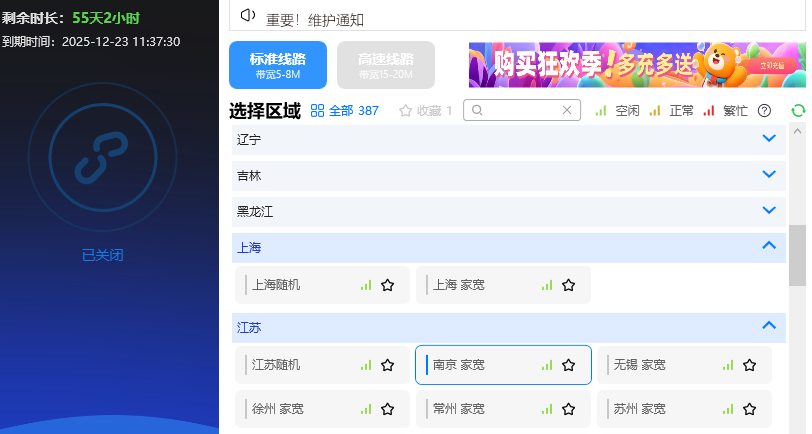The height and width of the screenshot is (434, 812).
Task: Click inside the region search field
Action: point(520,111)
